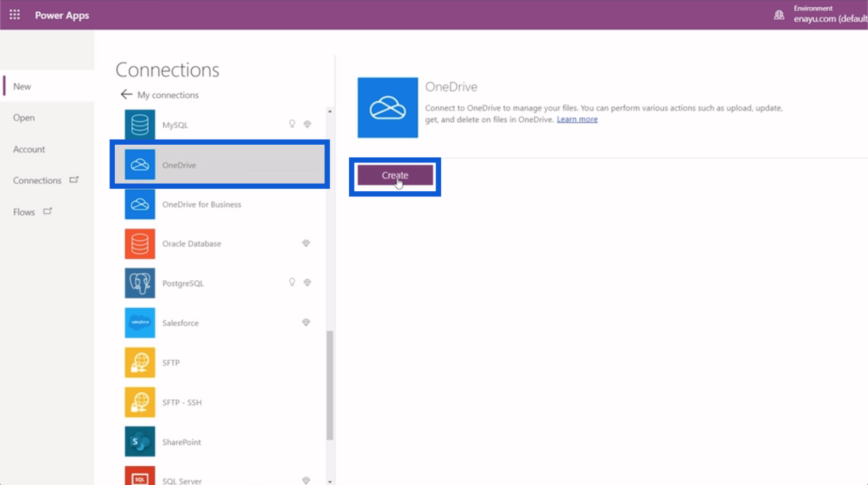Select the OneDrive for Business text
Screen dimensions: 868x485
coord(202,204)
